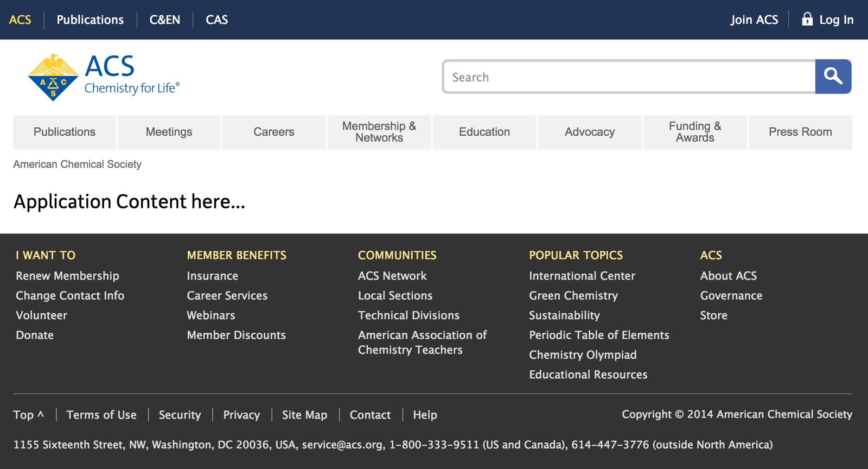Click the Application Content here heading
This screenshot has height=469, width=868.
point(129,202)
